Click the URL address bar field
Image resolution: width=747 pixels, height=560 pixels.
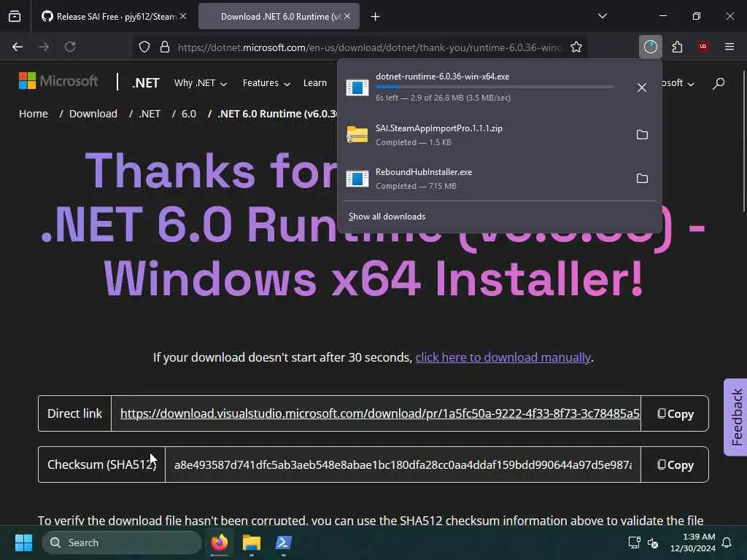tap(370, 47)
